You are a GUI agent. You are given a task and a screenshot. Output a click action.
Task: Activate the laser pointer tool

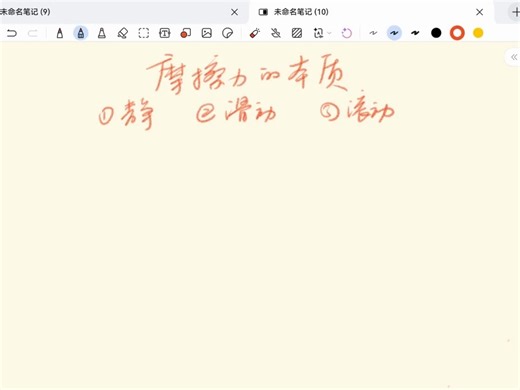(x=255, y=33)
